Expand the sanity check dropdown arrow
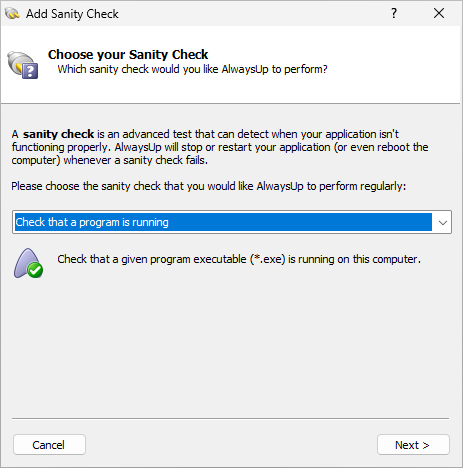The image size is (463, 468). tap(442, 222)
